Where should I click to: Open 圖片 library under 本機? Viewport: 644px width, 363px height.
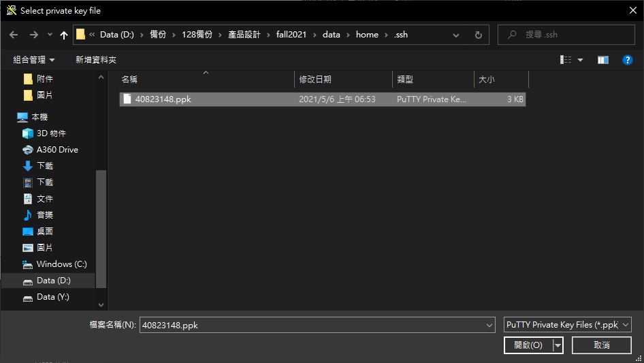tap(45, 247)
